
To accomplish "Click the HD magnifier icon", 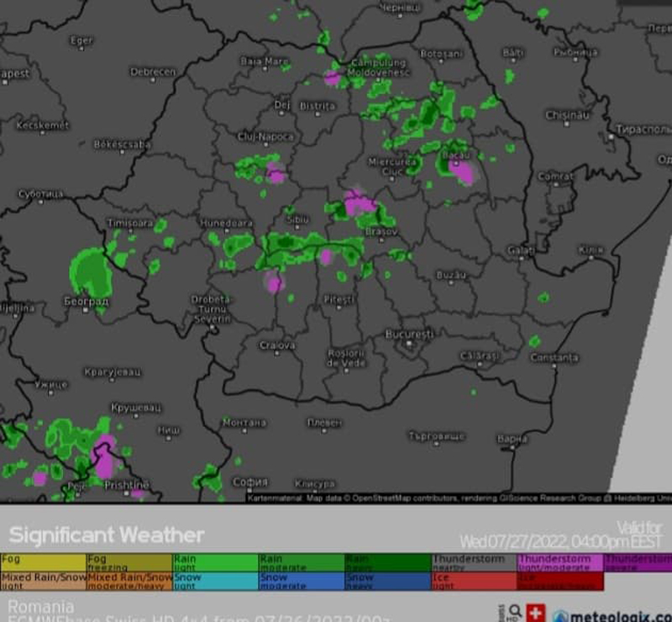I will point(513,612).
